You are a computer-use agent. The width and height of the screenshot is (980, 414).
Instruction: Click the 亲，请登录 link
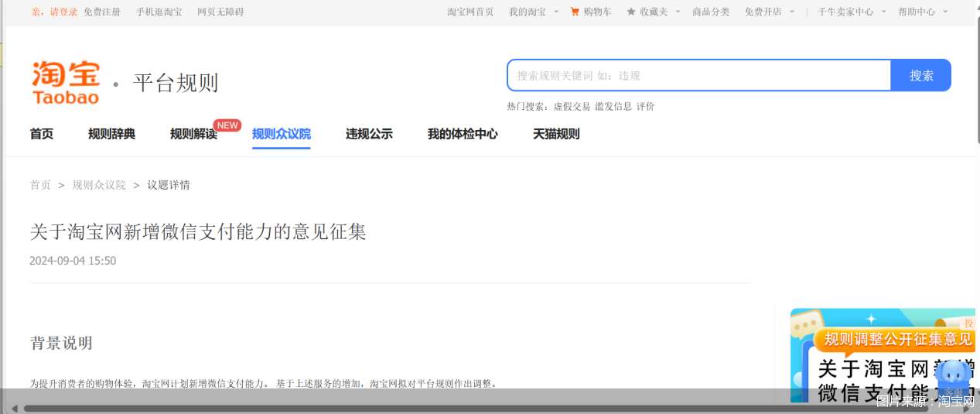pyautogui.click(x=54, y=12)
